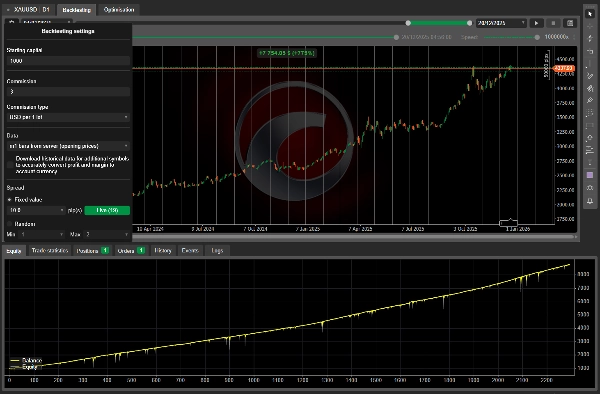The image size is (600, 394).
Task: Click the 4337.50 current price label
Action: click(564, 68)
